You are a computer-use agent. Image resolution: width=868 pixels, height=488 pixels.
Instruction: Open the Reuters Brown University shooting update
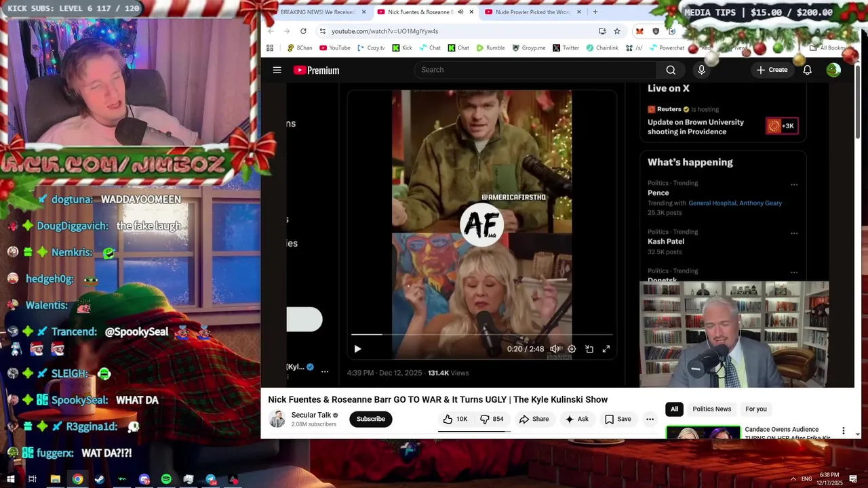pyautogui.click(x=696, y=127)
